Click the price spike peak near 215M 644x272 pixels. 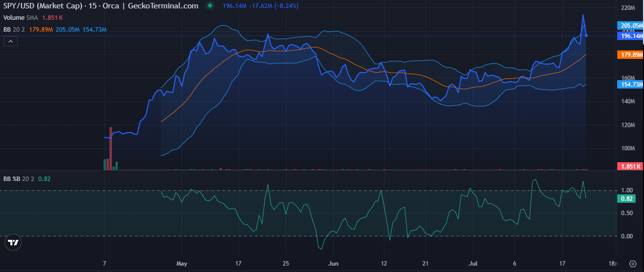click(583, 15)
